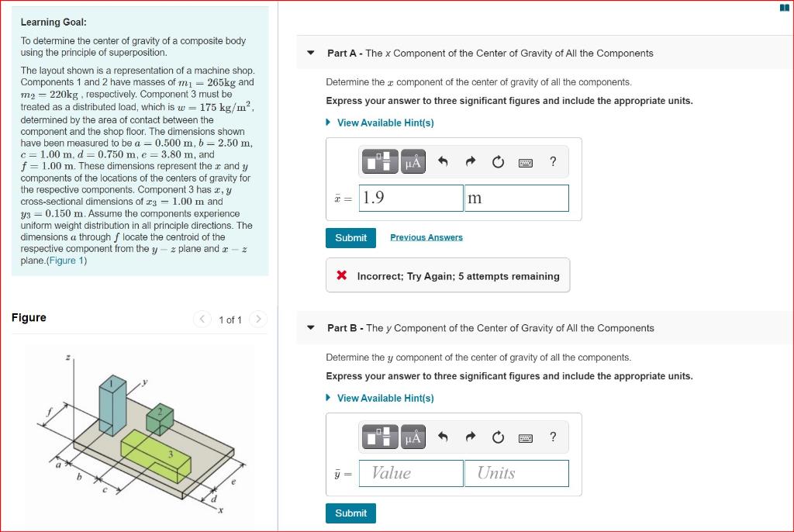The image size is (794, 532).
Task: Select the μÅ units icon in Part A
Action: pos(412,161)
